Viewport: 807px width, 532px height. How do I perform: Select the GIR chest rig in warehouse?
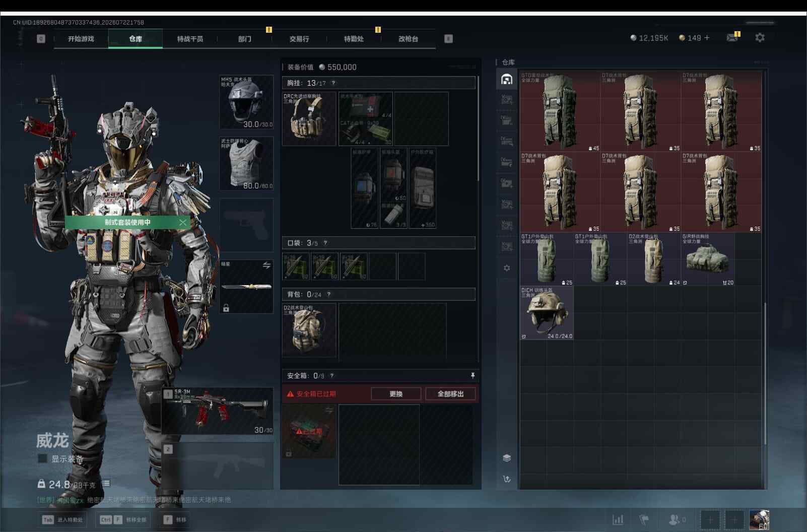[x=708, y=259]
